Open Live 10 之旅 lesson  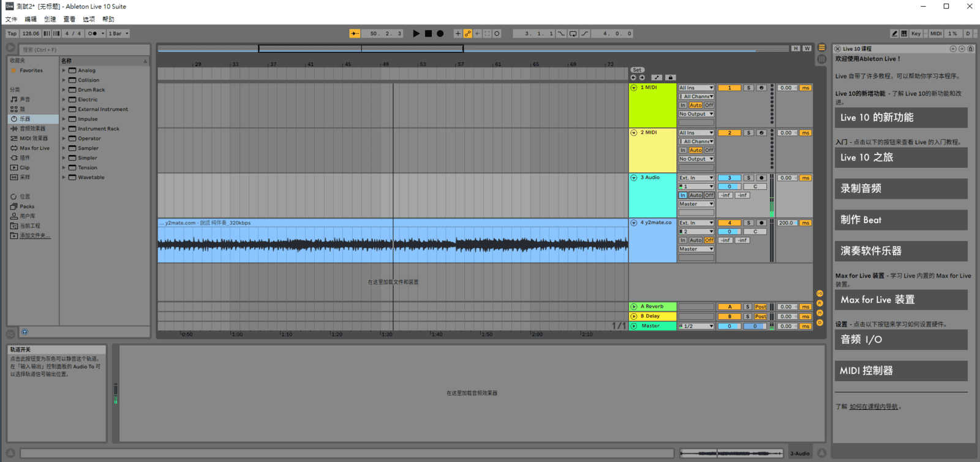901,157
